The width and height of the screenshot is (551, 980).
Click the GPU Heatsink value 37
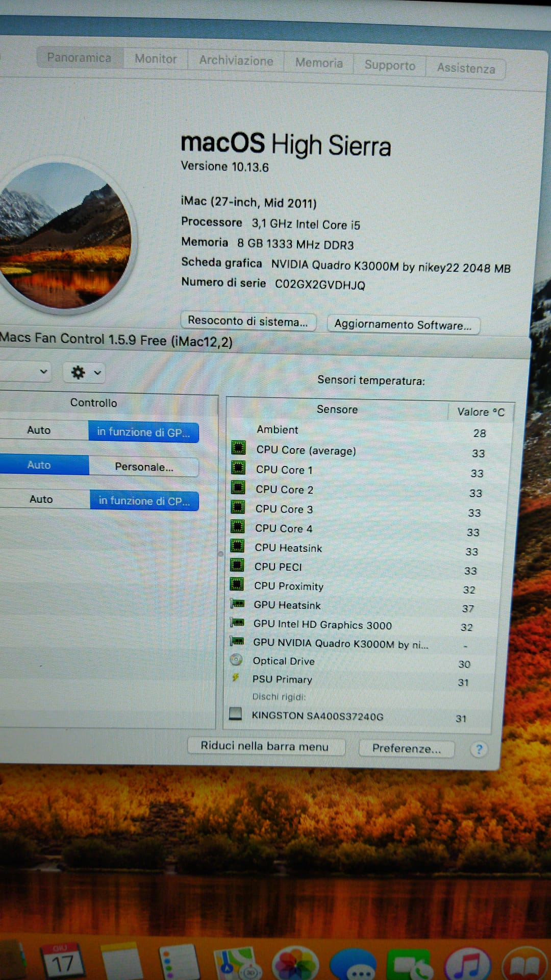point(468,608)
